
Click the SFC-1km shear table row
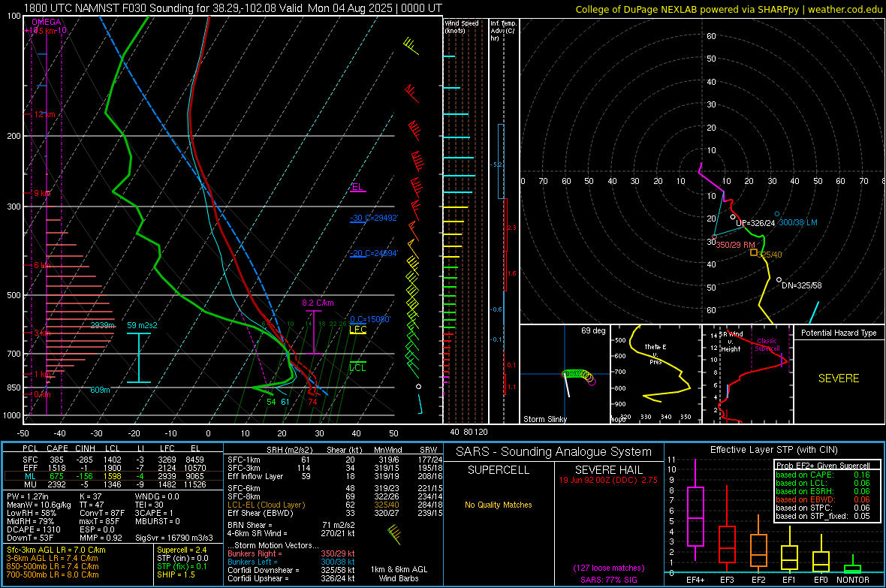coord(335,460)
